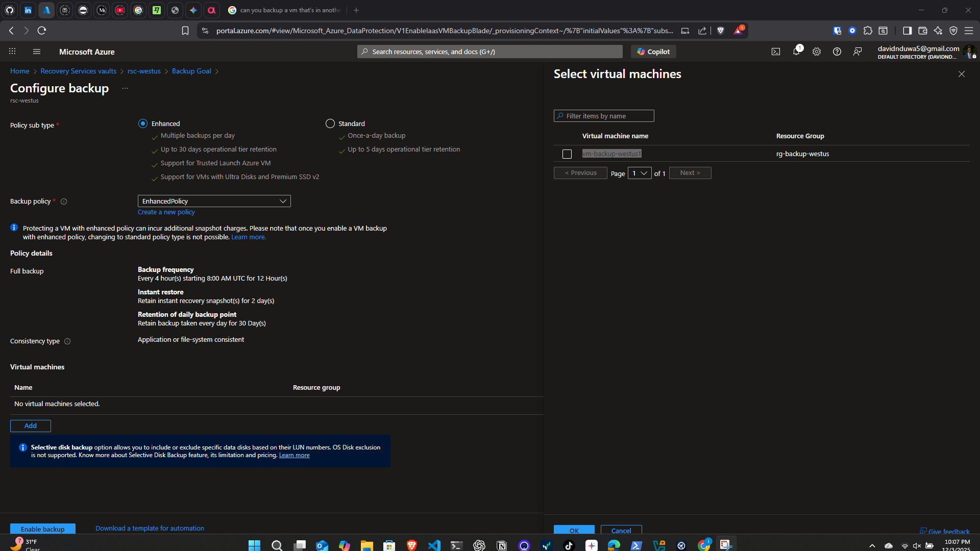
Task: Click the bookmark icon in address bar
Action: point(185,31)
